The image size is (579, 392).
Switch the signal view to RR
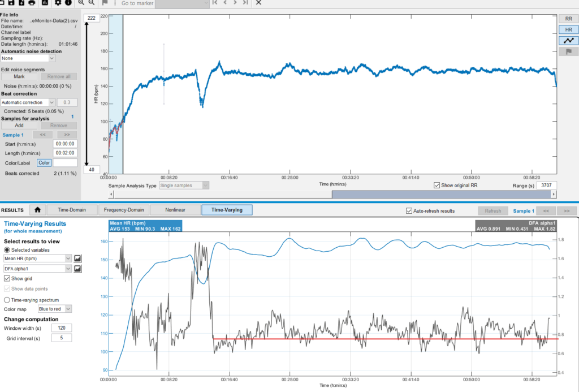(x=569, y=18)
